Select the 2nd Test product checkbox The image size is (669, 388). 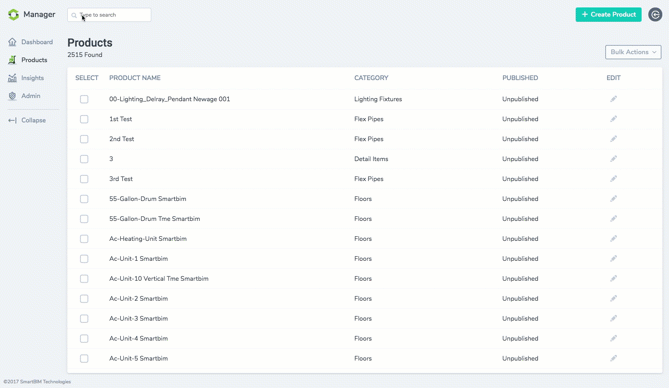coord(84,139)
